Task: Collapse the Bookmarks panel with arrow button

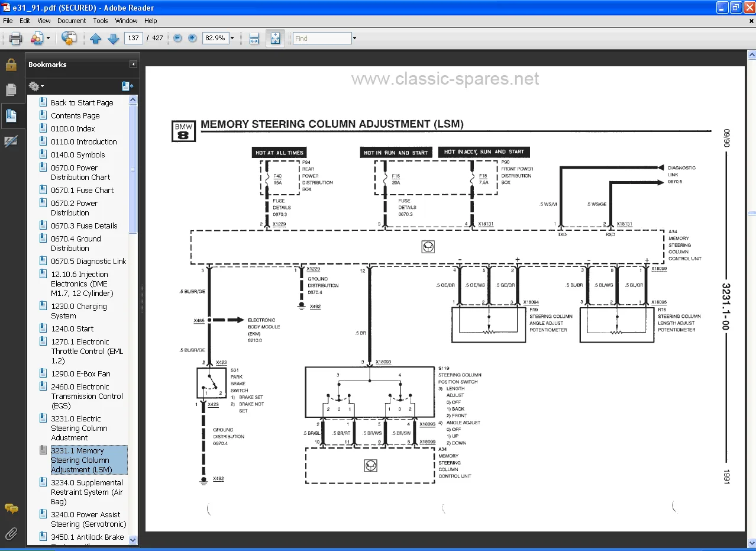Action: point(133,65)
